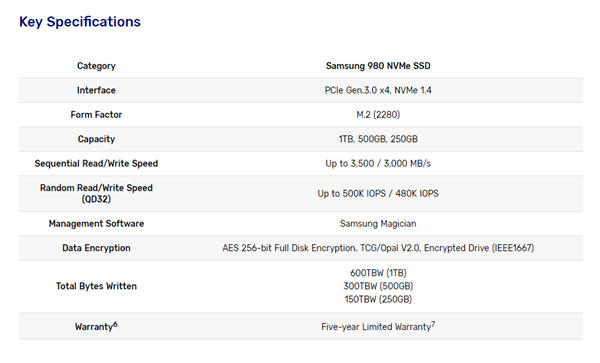Click the 1TB, 500GB, 250GB value
The width and height of the screenshot is (600, 363).
(378, 139)
